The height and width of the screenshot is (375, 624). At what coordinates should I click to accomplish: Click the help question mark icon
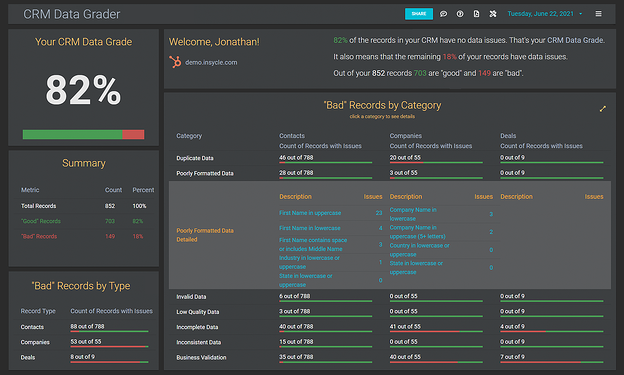460,14
